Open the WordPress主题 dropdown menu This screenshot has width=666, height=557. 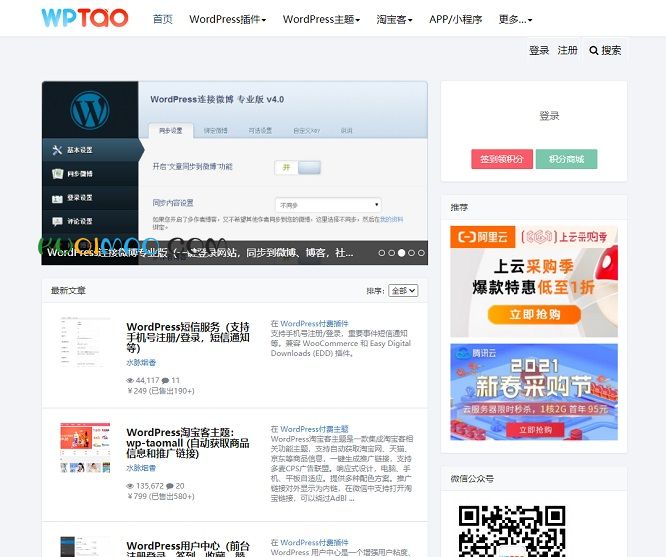321,19
